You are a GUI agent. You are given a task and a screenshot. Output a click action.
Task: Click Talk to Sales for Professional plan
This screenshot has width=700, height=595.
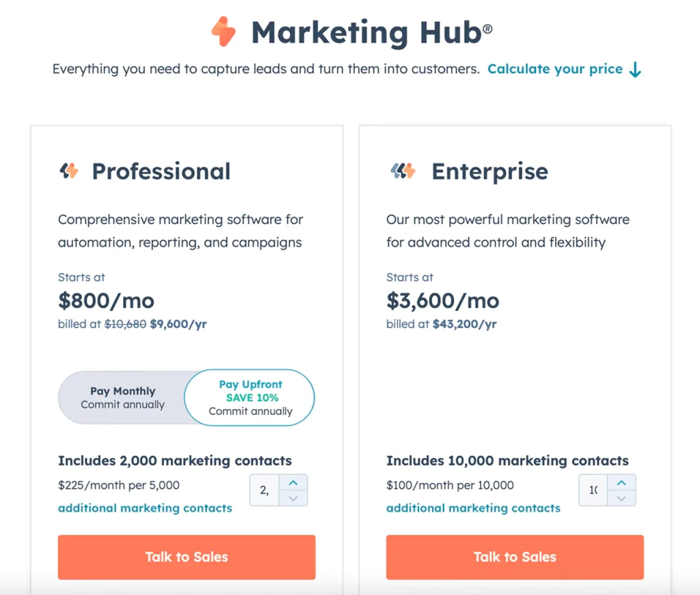click(187, 557)
